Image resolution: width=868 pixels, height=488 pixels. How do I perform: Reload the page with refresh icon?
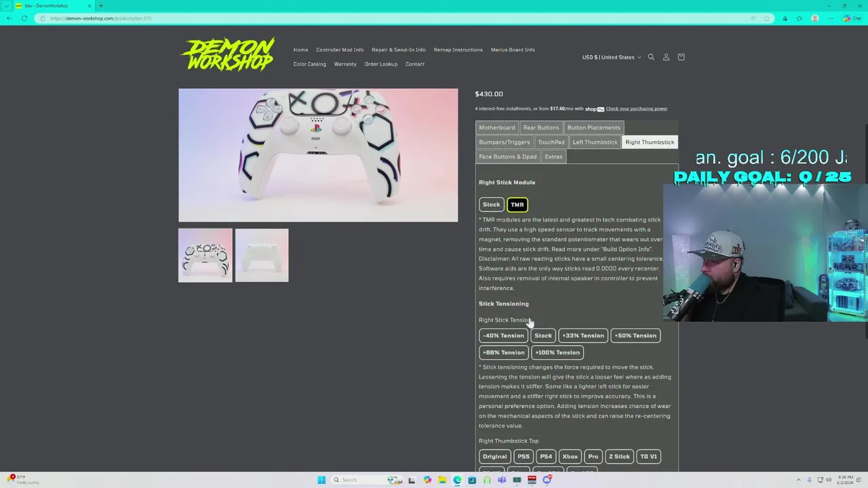(x=24, y=18)
